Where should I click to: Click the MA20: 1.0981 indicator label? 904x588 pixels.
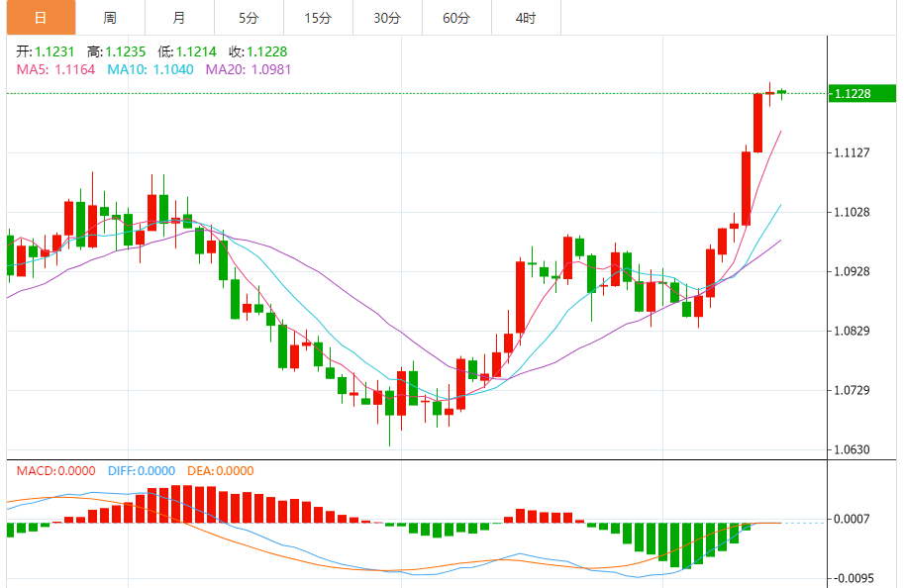[x=249, y=69]
